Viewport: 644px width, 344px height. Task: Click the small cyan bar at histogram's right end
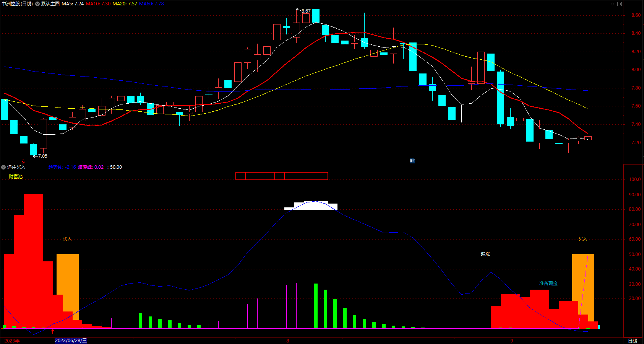[x=599, y=327]
